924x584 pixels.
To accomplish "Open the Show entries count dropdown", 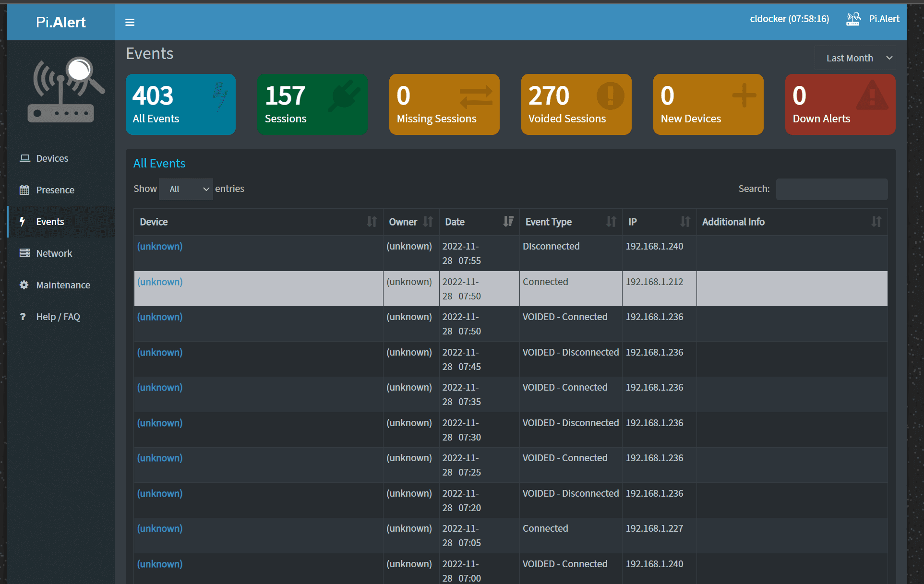I will (186, 189).
